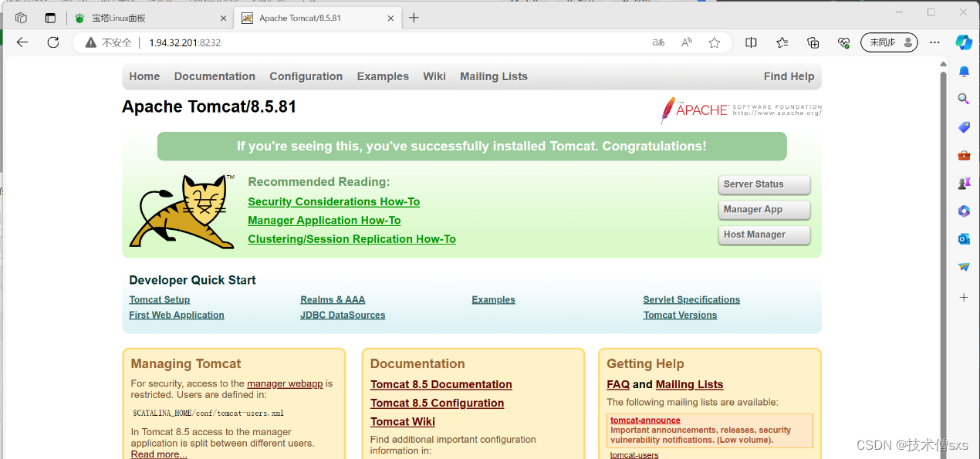Image resolution: width=980 pixels, height=459 pixels.
Task: Open the sidebar tools briefcase icon
Action: pos(964,155)
